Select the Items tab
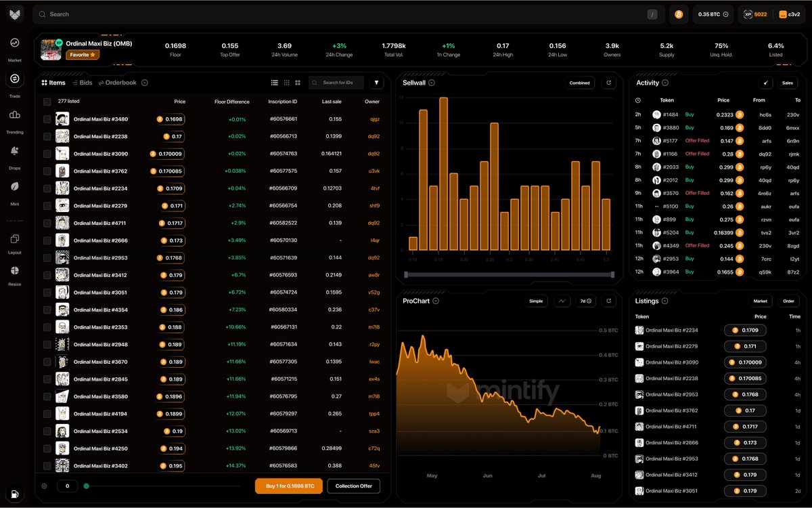 click(53, 83)
